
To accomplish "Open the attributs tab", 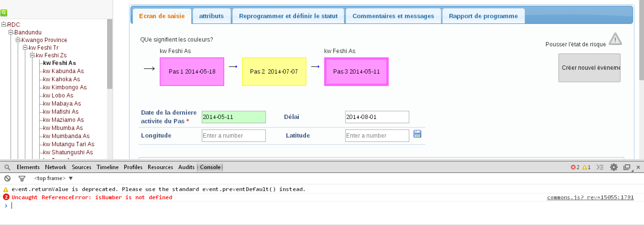I will pyautogui.click(x=212, y=16).
